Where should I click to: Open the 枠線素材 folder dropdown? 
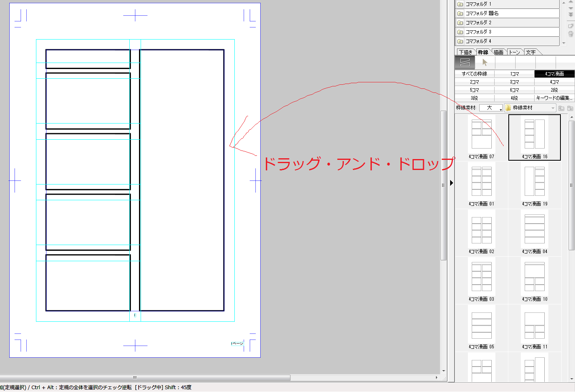tap(530, 108)
